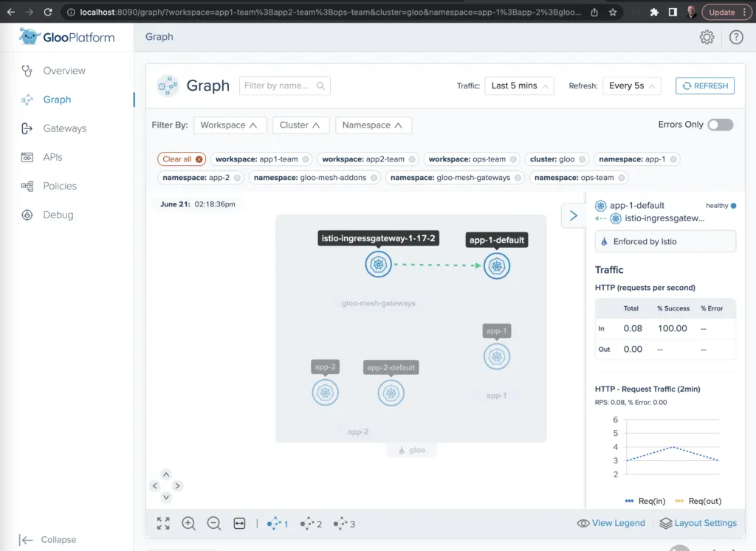Viewport: 756px width, 551px height.
Task: Remove namespace ops-team filter chip
Action: pyautogui.click(x=622, y=178)
